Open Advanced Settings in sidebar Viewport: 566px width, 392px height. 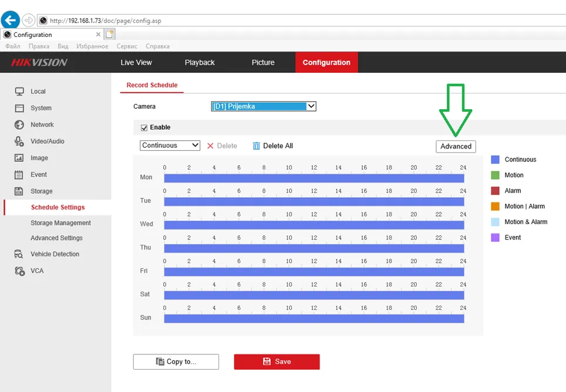coord(57,238)
